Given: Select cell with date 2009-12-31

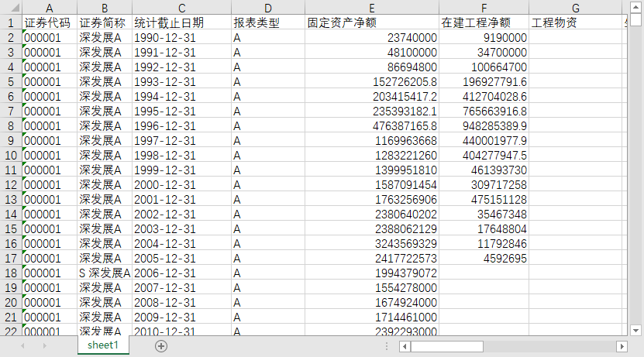Looking at the screenshot, I should 181,318.
